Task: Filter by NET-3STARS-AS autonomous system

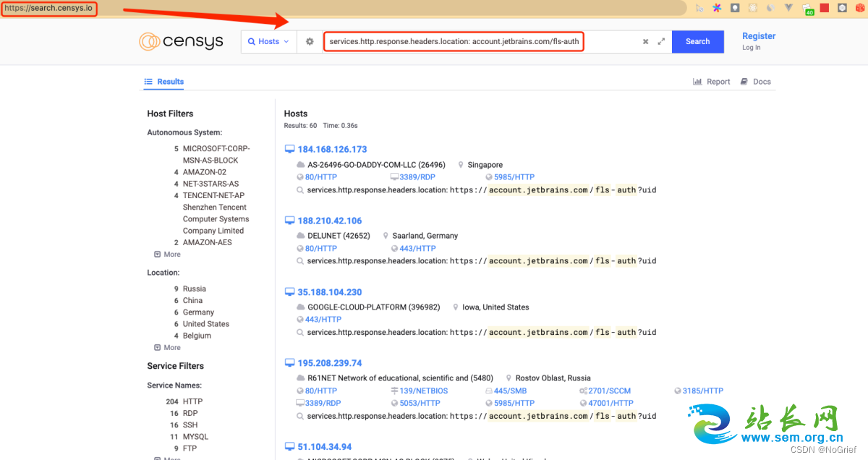Action: [210, 184]
